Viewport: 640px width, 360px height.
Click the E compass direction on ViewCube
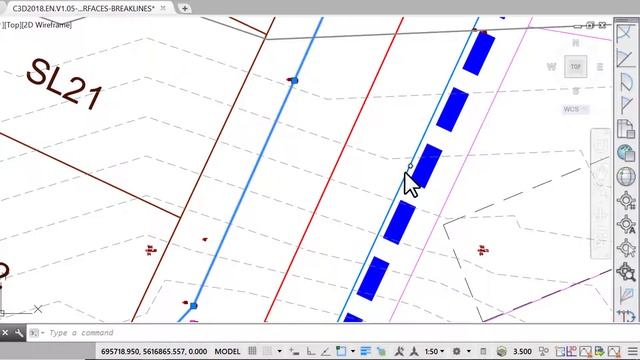[x=600, y=67]
